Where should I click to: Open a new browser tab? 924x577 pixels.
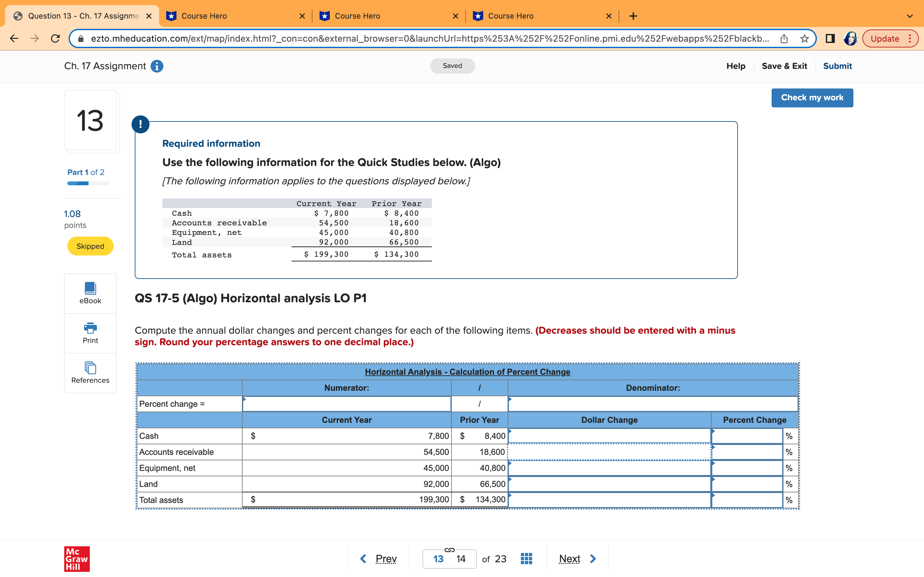(633, 16)
